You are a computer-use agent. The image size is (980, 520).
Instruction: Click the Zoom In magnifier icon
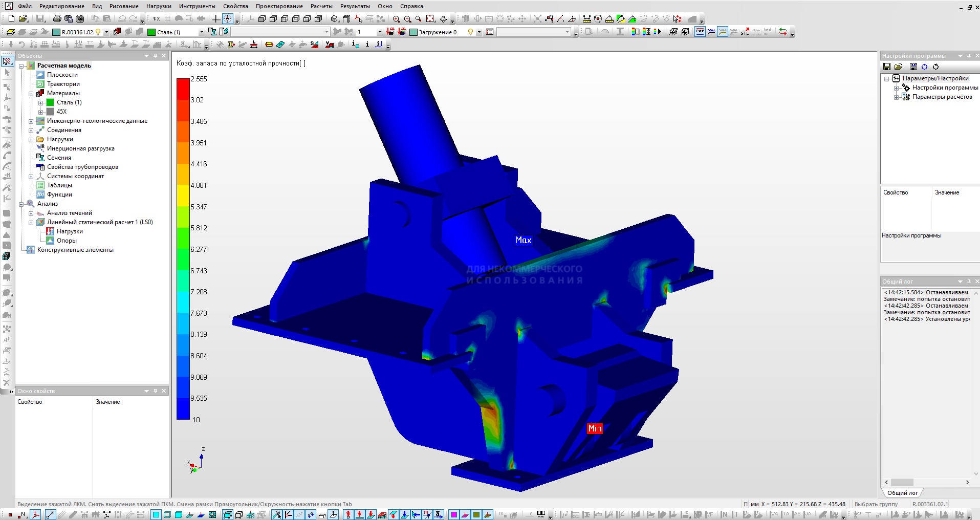[x=396, y=19]
